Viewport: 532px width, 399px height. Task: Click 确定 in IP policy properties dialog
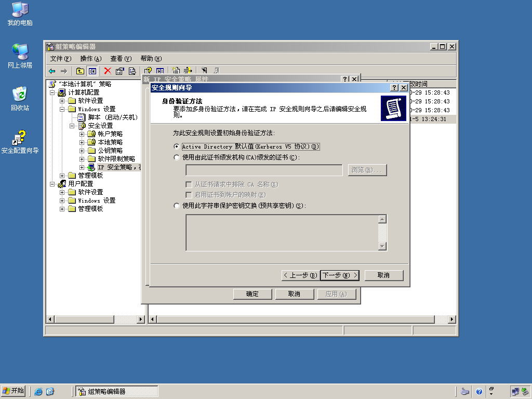[252, 294]
